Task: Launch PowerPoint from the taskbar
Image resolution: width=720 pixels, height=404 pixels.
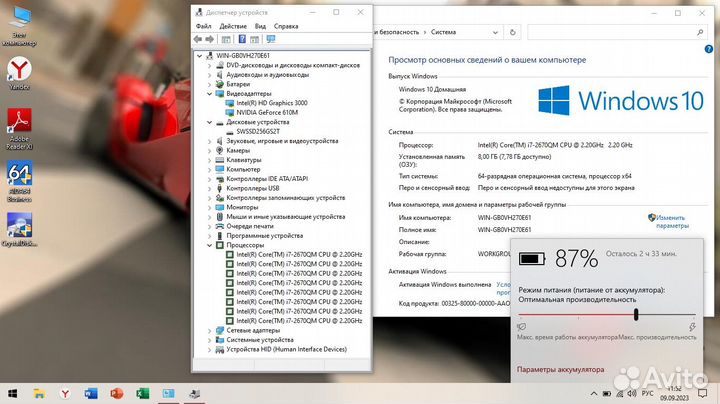Action: [117, 393]
